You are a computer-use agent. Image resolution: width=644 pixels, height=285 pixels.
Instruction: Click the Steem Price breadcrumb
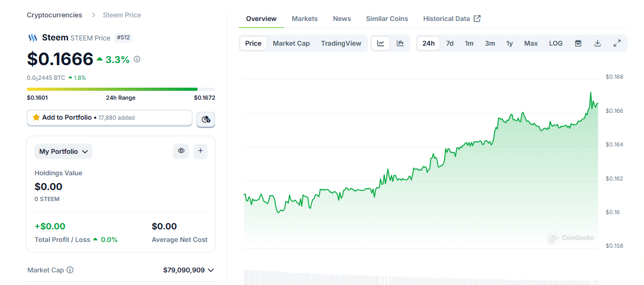122,15
